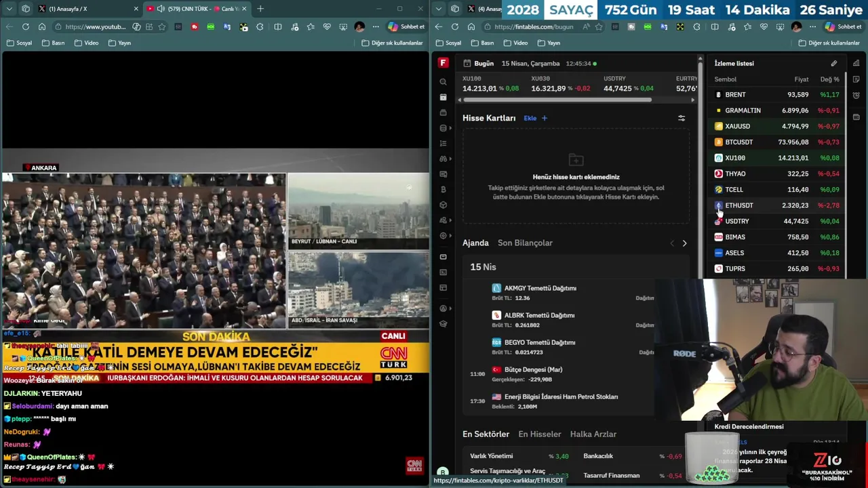868x488 pixels.
Task: Select XU030 index in ticker strip
Action: [x=561, y=84]
